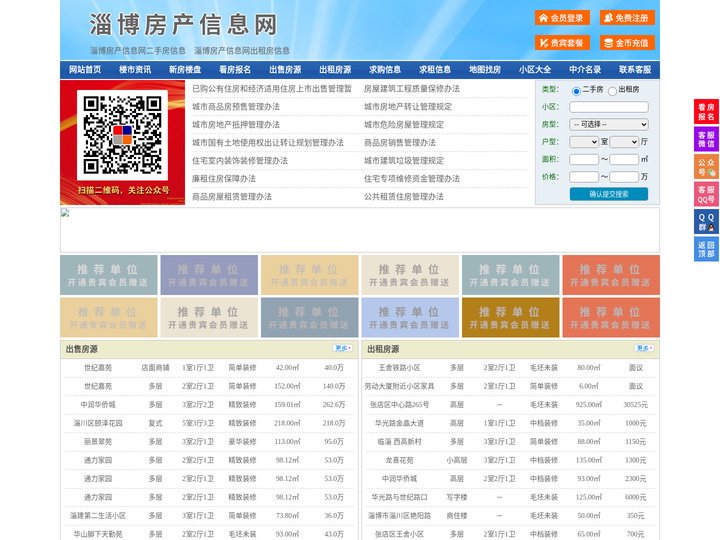Open 联系客服 nav item

click(635, 70)
